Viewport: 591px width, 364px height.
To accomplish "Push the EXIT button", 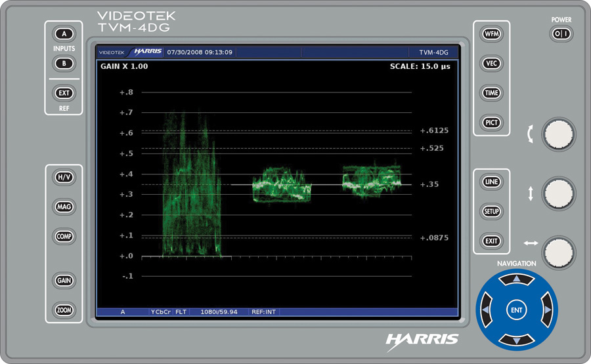I will click(491, 241).
